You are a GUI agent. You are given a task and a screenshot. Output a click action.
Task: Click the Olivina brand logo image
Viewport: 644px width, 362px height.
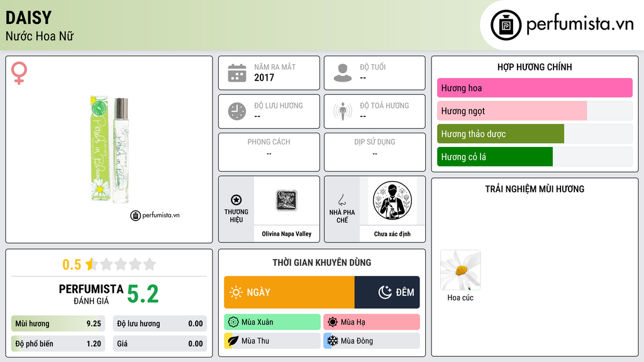coord(286,200)
